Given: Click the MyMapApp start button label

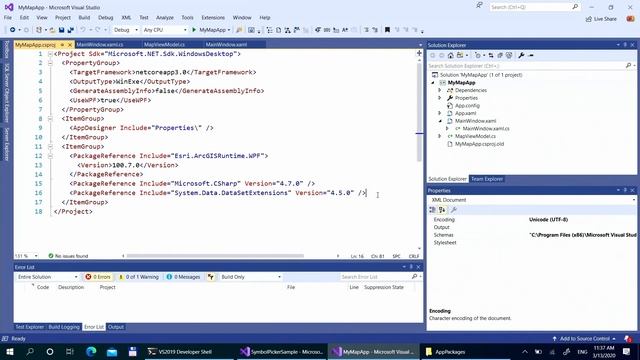Looking at the screenshot, I should (x=212, y=30).
